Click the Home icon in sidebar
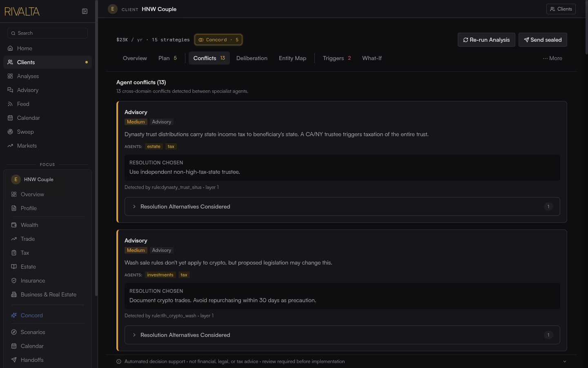588x368 pixels. pyautogui.click(x=10, y=48)
